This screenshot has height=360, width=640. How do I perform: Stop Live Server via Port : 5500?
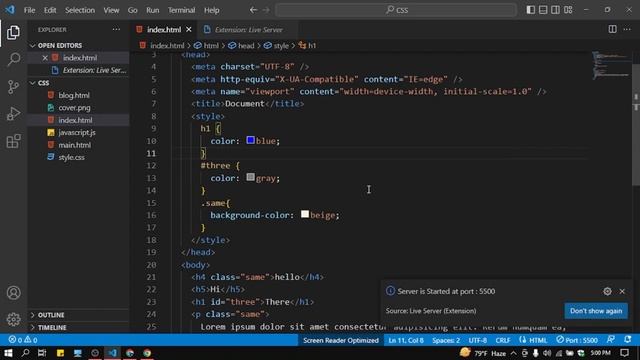(x=577, y=340)
